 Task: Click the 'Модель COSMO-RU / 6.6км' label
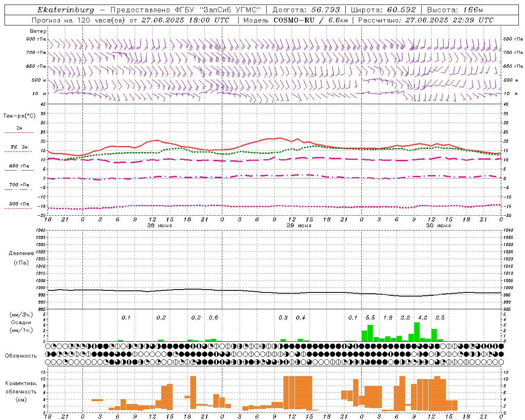click(296, 20)
